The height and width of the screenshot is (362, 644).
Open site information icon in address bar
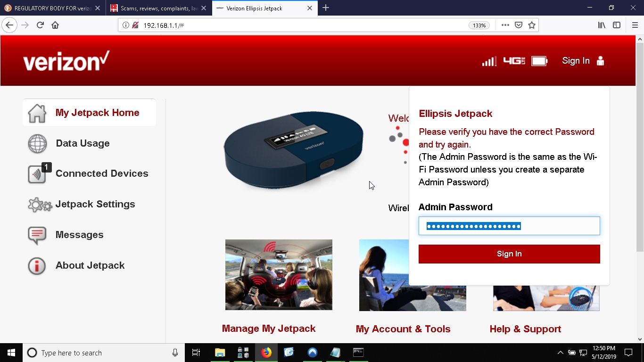pos(126,25)
